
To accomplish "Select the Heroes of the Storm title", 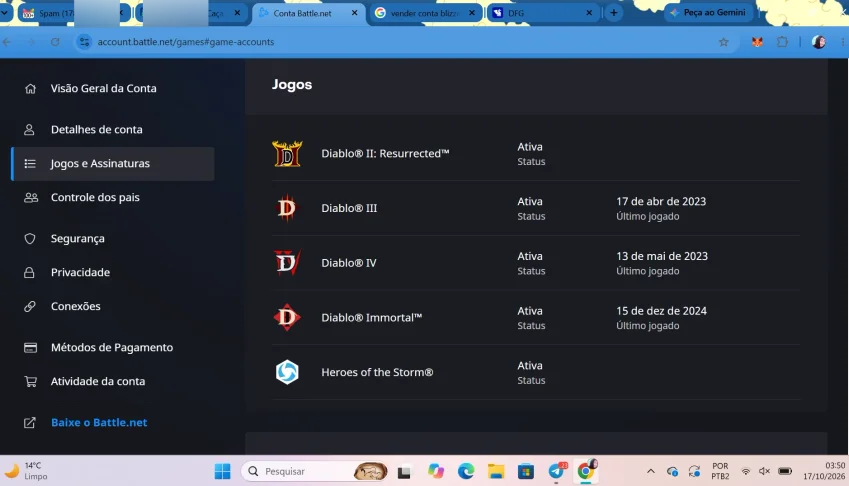I will pos(377,372).
